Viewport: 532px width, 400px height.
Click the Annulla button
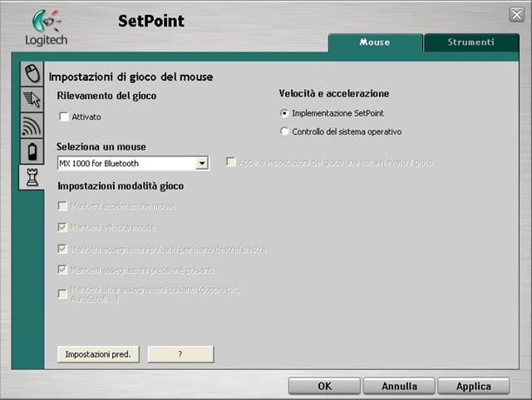(x=399, y=386)
